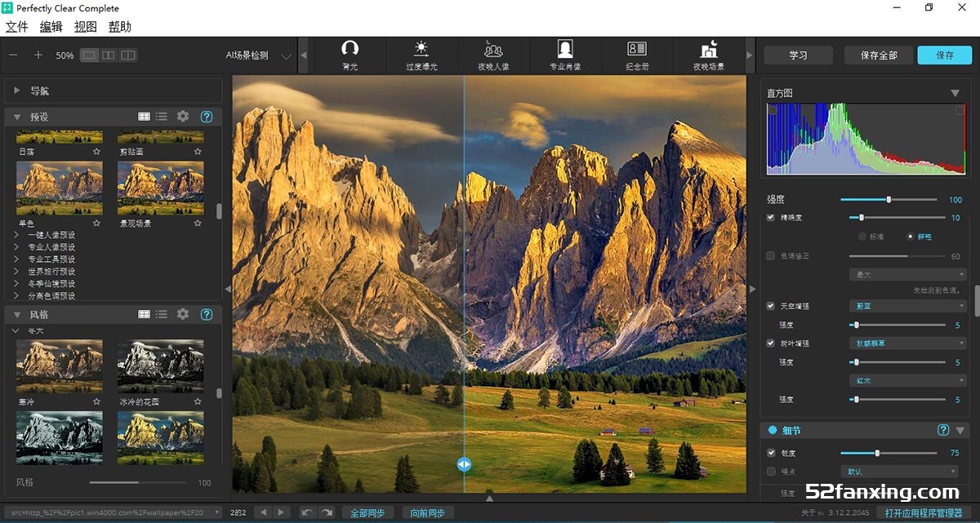The image size is (980, 523).
Task: Click the 保存全部 button
Action: click(x=879, y=55)
